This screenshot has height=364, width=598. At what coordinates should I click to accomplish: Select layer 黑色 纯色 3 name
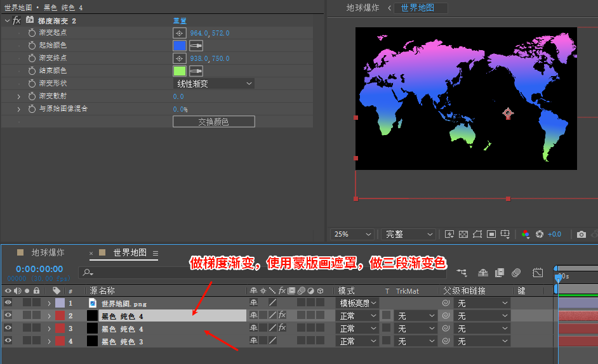tap(122, 342)
